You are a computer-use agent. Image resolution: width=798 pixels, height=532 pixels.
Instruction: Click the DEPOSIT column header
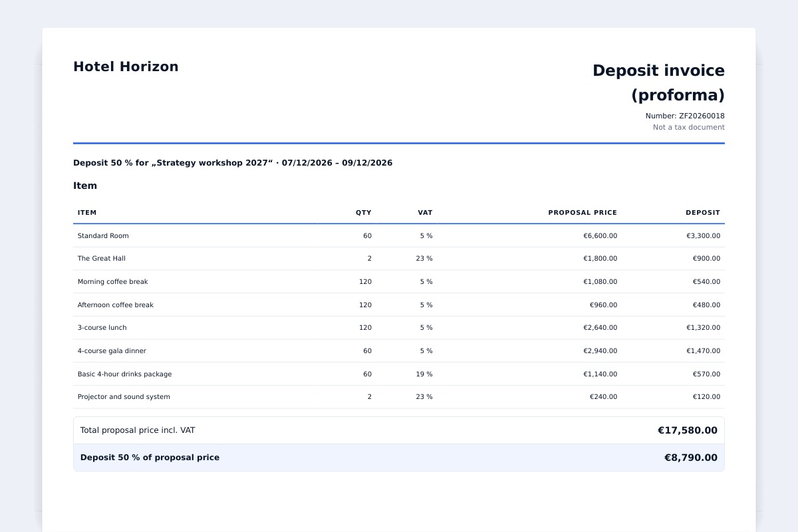click(x=703, y=213)
